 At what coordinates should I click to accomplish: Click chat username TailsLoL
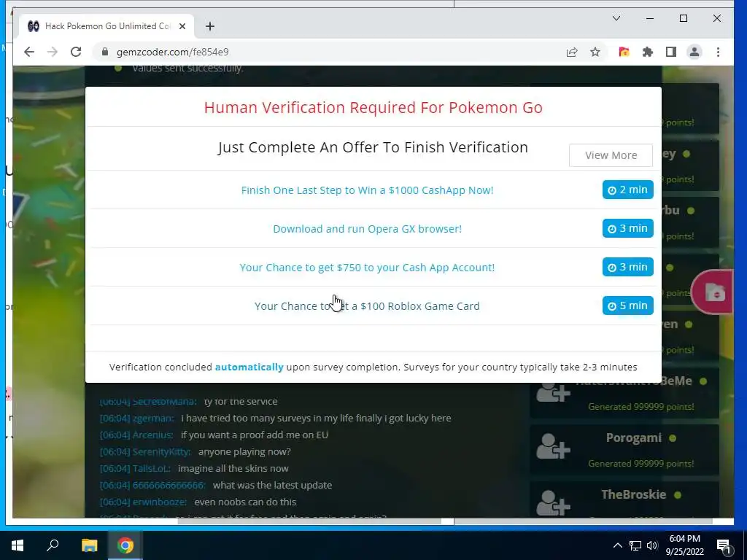[151, 468]
